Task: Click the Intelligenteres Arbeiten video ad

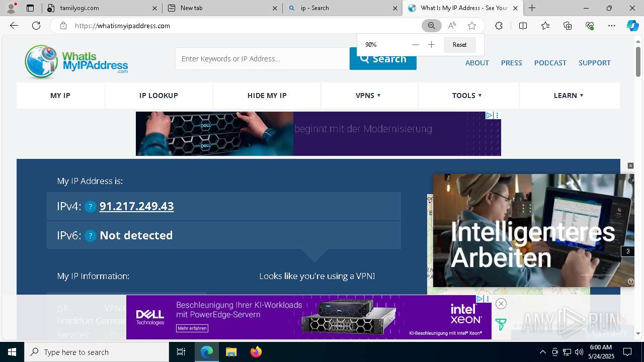Action: (x=533, y=230)
